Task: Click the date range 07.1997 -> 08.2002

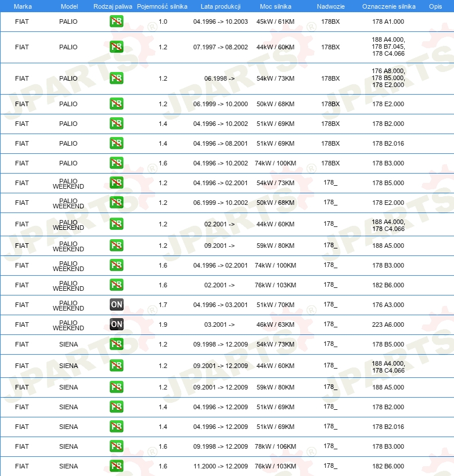Action: click(x=221, y=47)
